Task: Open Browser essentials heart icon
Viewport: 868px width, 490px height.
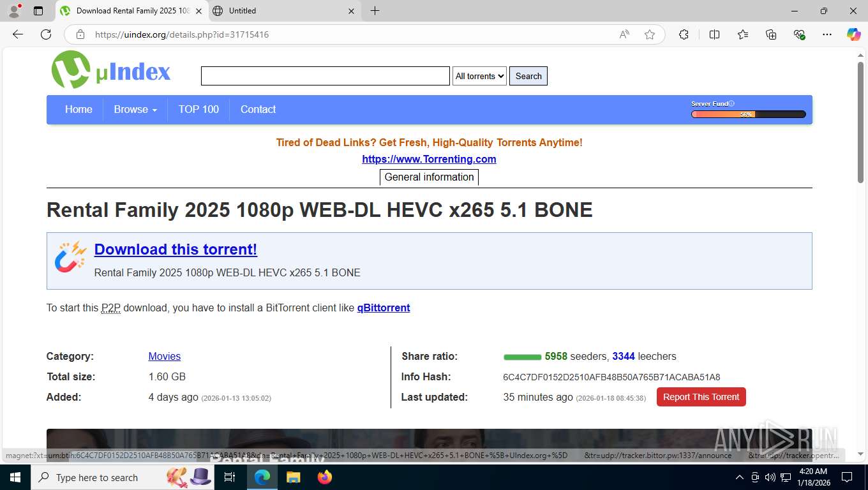Action: coord(799,34)
